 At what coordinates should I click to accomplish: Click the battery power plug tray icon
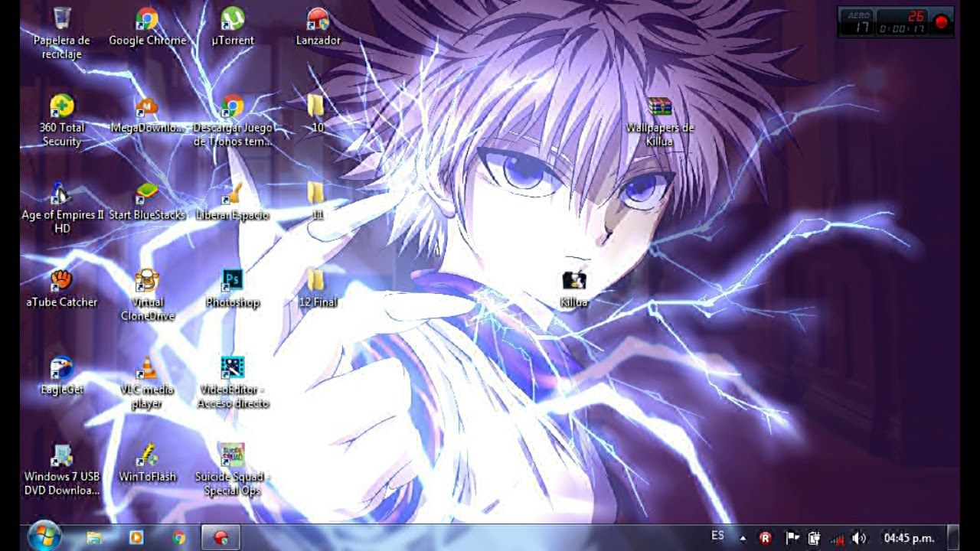tap(815, 538)
